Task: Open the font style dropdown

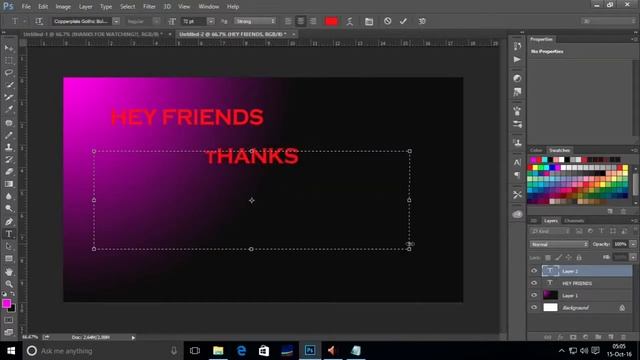Action: click(x=156, y=21)
